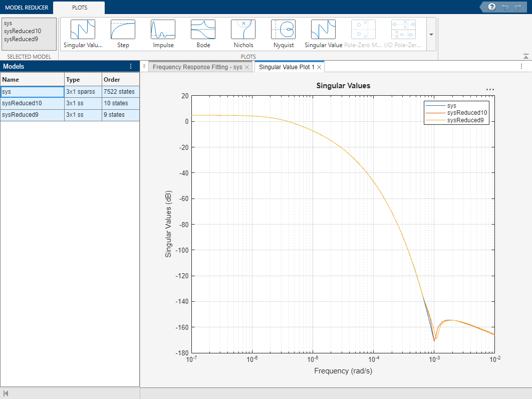The height and width of the screenshot is (399, 532).
Task: Select sysReduced9 in the Selected Model list
Action: click(21, 39)
